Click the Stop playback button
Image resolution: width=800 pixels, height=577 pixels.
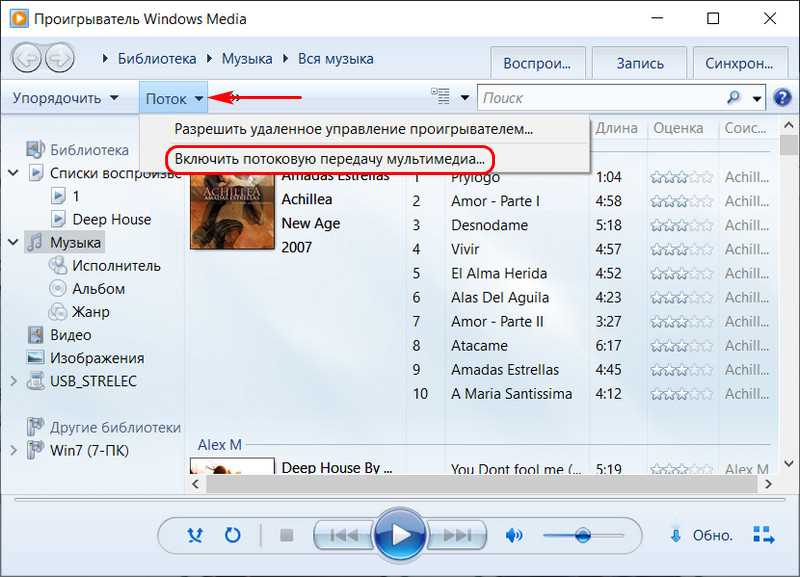[x=287, y=535]
